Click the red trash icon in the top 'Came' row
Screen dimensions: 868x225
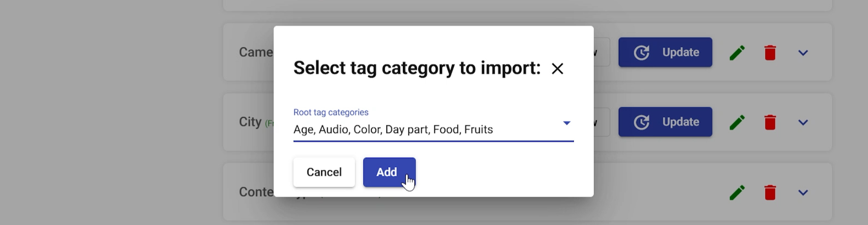coord(770,53)
